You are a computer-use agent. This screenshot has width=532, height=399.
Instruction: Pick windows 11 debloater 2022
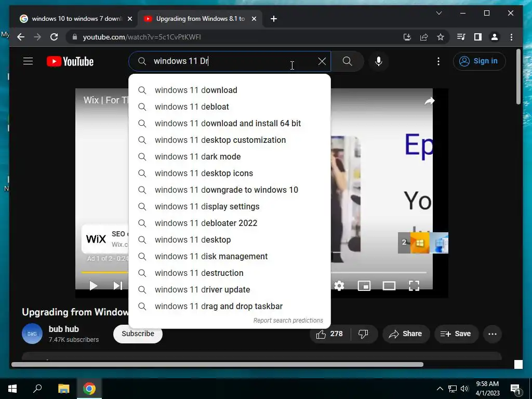coord(230,223)
